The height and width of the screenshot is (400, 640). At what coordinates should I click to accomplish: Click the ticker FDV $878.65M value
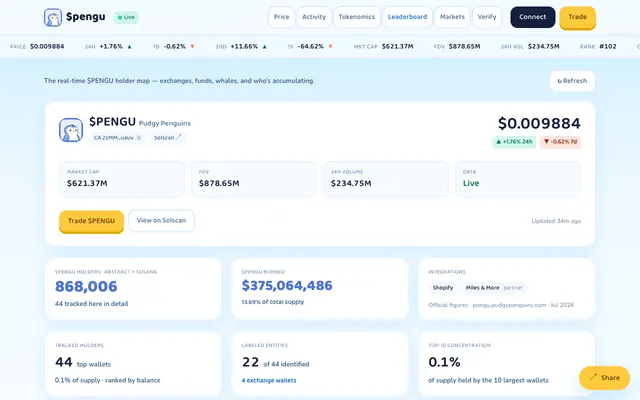(464, 47)
